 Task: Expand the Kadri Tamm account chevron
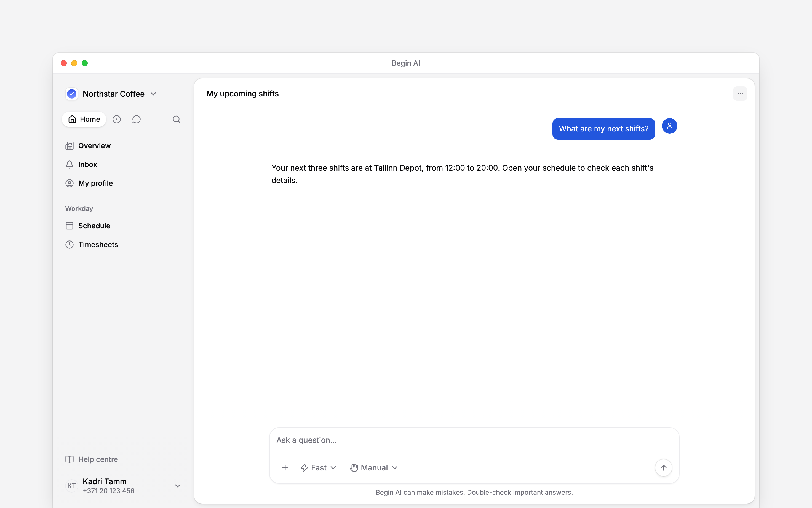point(178,486)
